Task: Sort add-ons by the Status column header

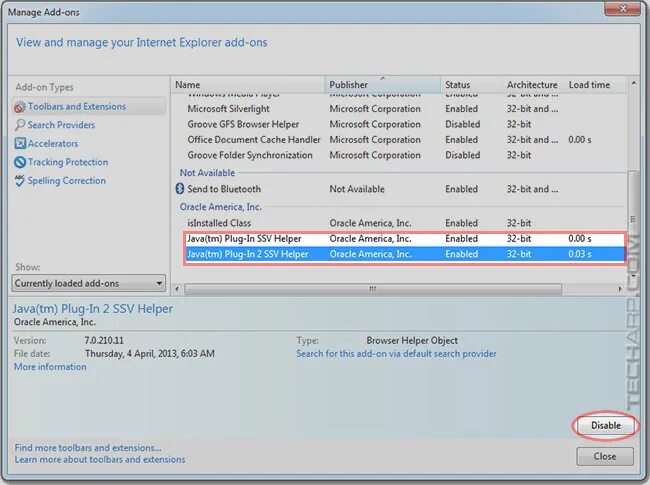Action: coord(471,85)
